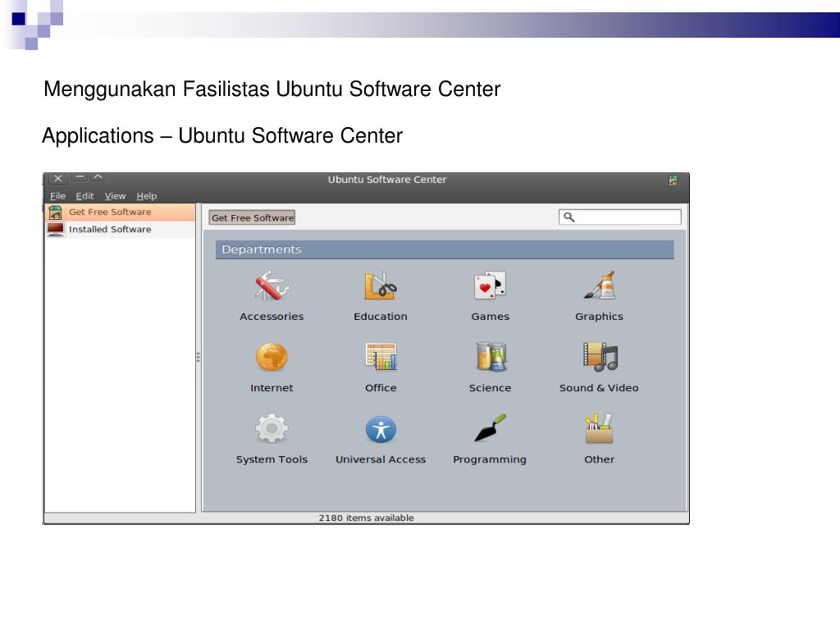Select Get Free Software in sidebar
This screenshot has width=840, height=630.
(x=121, y=212)
